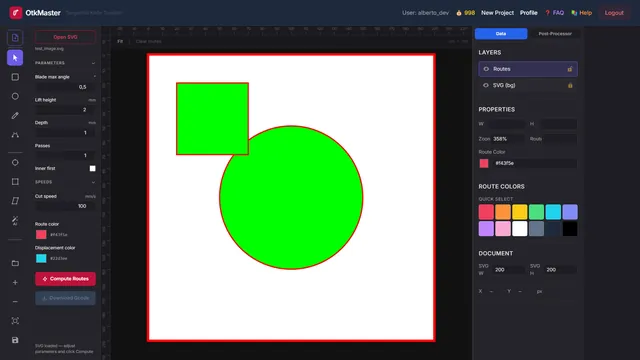Select the ellipse tool above the pencil
Screen dimensions: 640x360
pyautogui.click(x=15, y=96)
